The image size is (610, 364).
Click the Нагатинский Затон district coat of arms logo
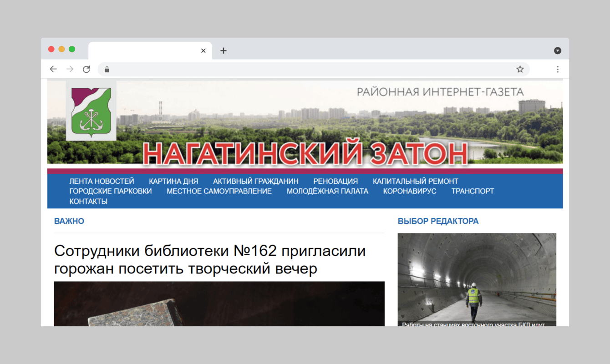(91, 111)
